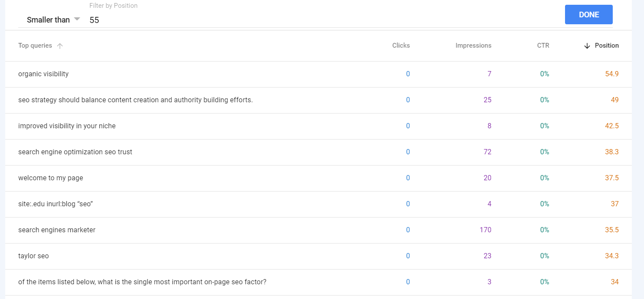The height and width of the screenshot is (299, 644).
Task: Click the 170 impressions value
Action: point(485,230)
